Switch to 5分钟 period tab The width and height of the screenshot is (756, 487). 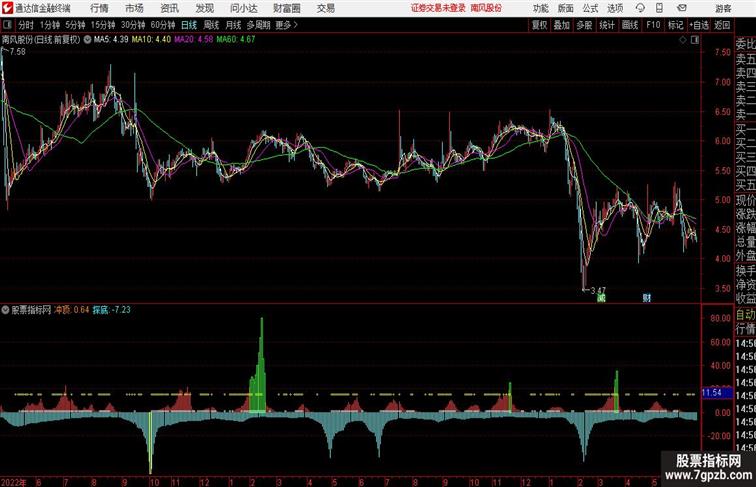pos(75,25)
